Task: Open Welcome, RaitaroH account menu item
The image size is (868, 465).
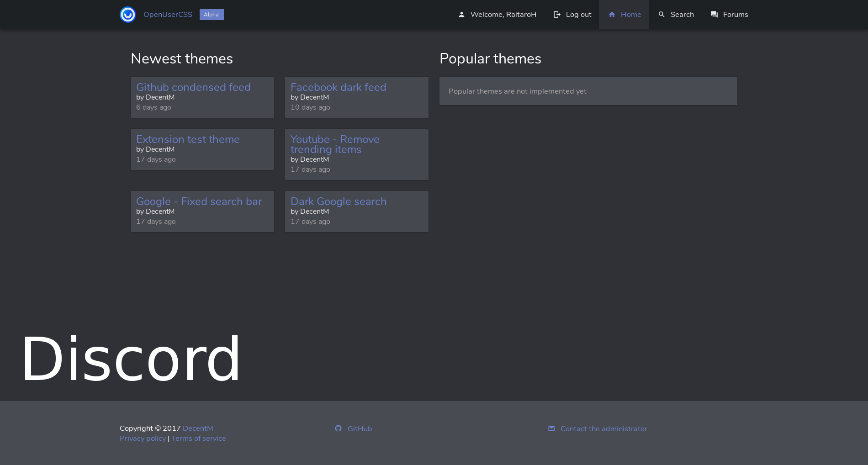Action: click(x=497, y=15)
